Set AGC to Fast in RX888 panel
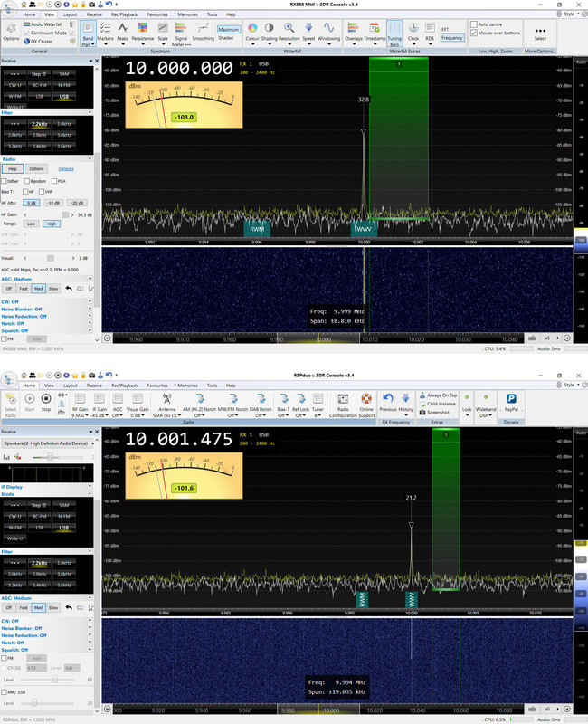588x724 pixels. tap(24, 289)
